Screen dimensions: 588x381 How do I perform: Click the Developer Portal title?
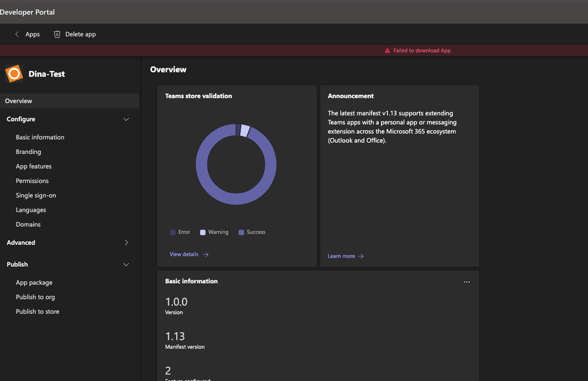(28, 12)
